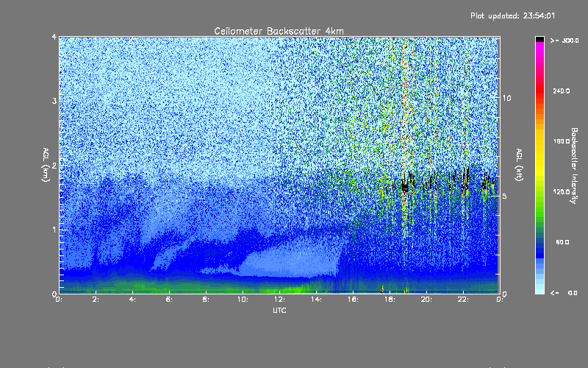The height and width of the screenshot is (368, 588).
Task: Pick the black top swatch of the colorbar
Action: pyautogui.click(x=539, y=39)
